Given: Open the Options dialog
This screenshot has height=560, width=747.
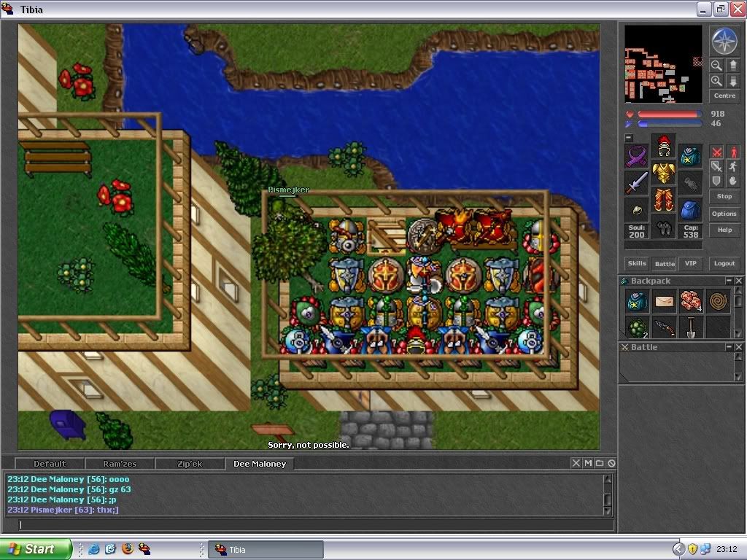Looking at the screenshot, I should [x=724, y=214].
